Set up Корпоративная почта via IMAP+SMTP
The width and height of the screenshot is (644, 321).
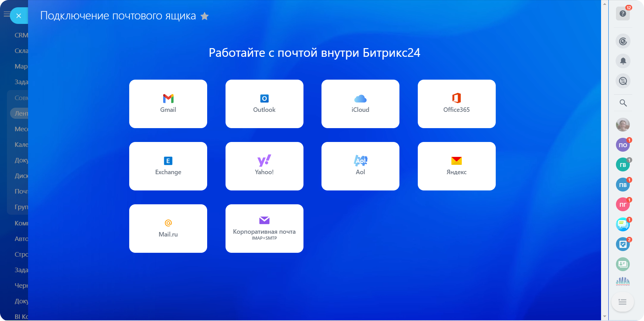(264, 229)
